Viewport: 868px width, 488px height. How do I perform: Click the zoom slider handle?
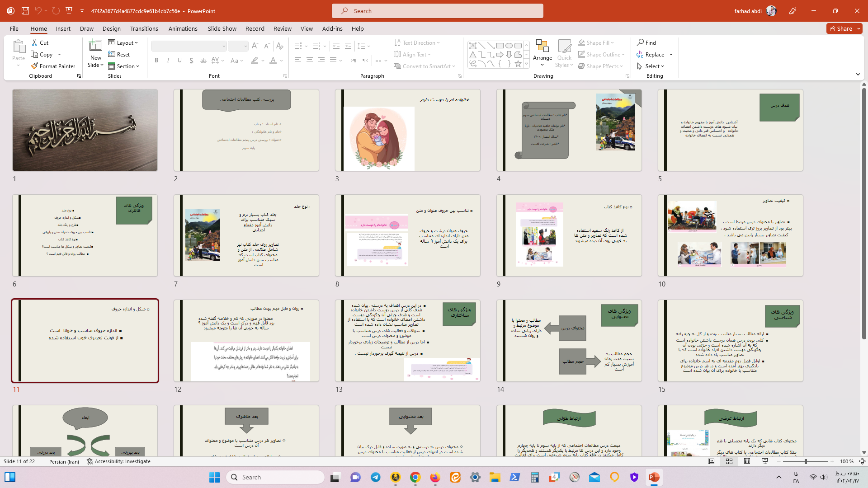tap(805, 461)
